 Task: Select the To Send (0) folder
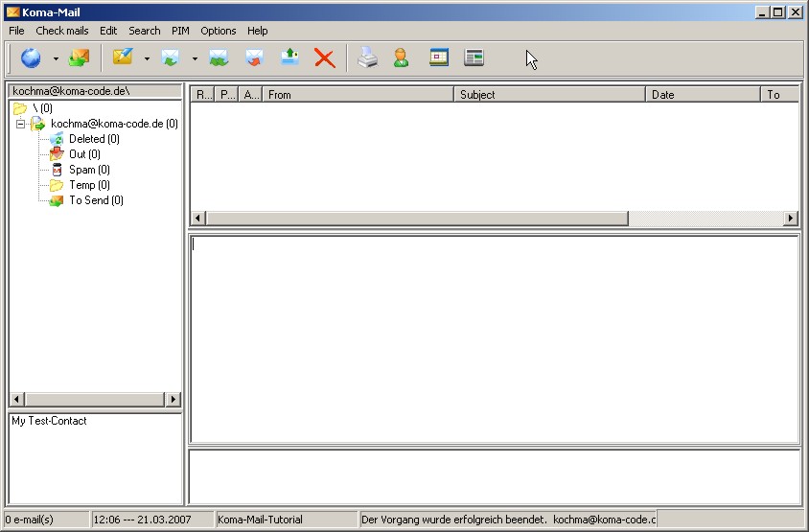point(97,200)
